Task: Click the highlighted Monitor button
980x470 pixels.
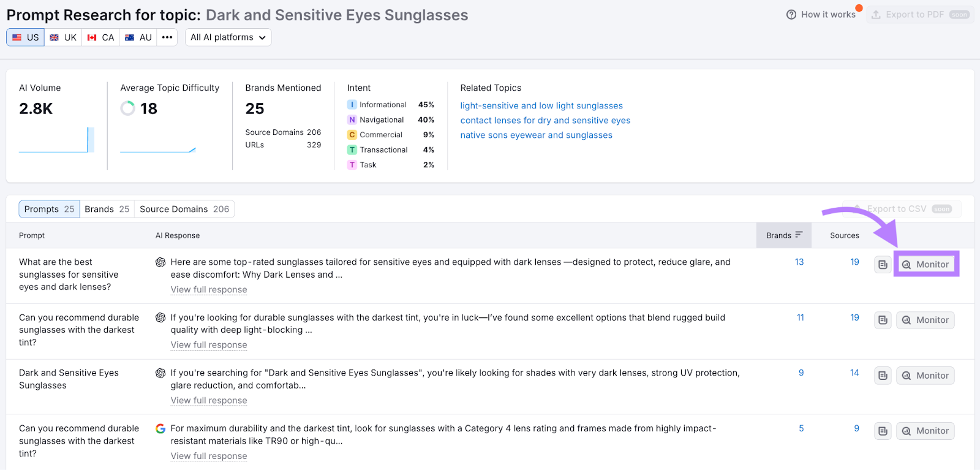Action: [x=925, y=264]
